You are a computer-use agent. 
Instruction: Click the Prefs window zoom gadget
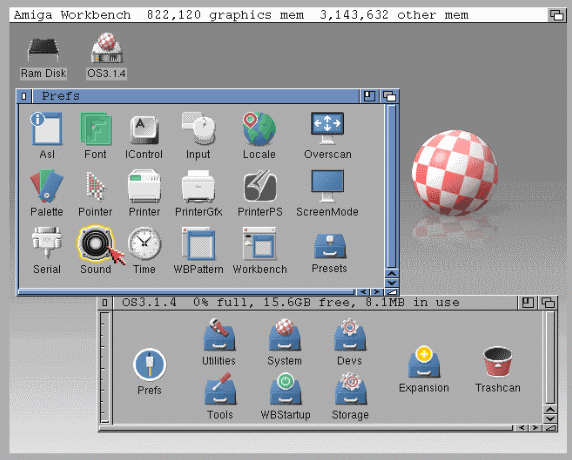tap(369, 96)
